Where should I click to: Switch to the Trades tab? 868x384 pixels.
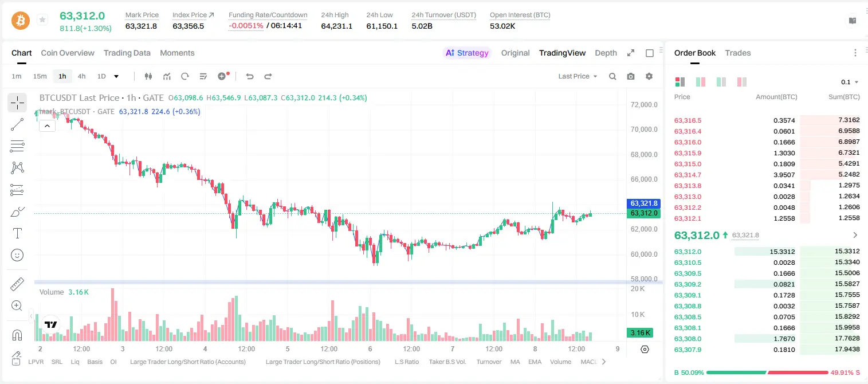click(x=738, y=53)
